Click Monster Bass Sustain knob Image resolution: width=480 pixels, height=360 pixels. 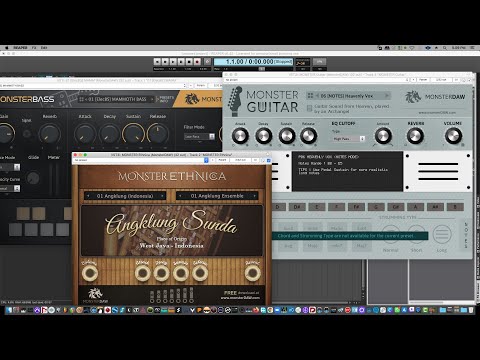133,134
